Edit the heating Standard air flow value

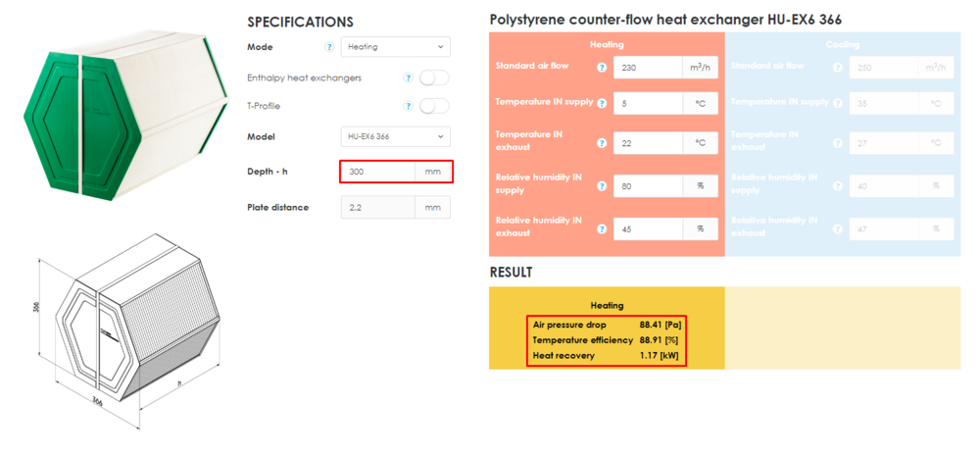pyautogui.click(x=647, y=68)
